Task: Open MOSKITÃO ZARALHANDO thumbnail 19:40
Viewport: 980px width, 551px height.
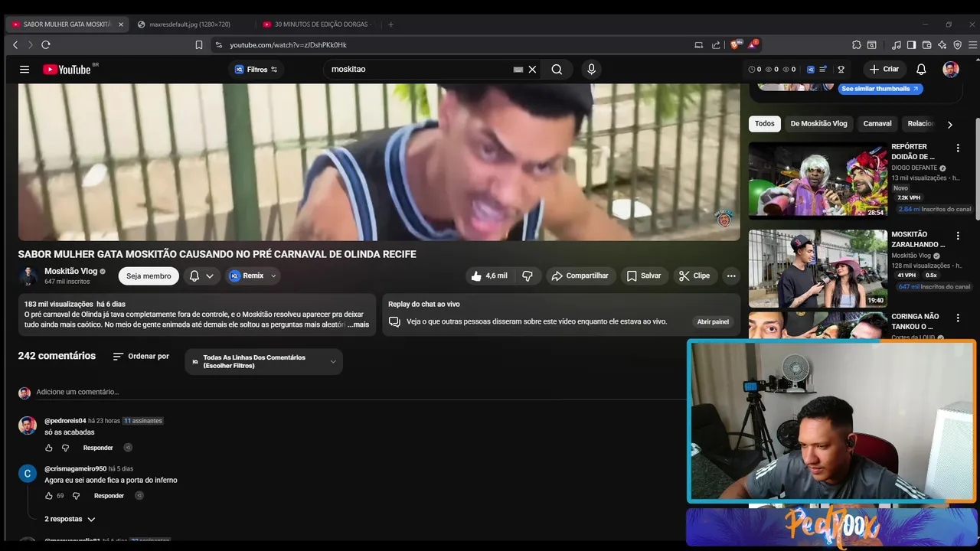Action: coord(818,269)
